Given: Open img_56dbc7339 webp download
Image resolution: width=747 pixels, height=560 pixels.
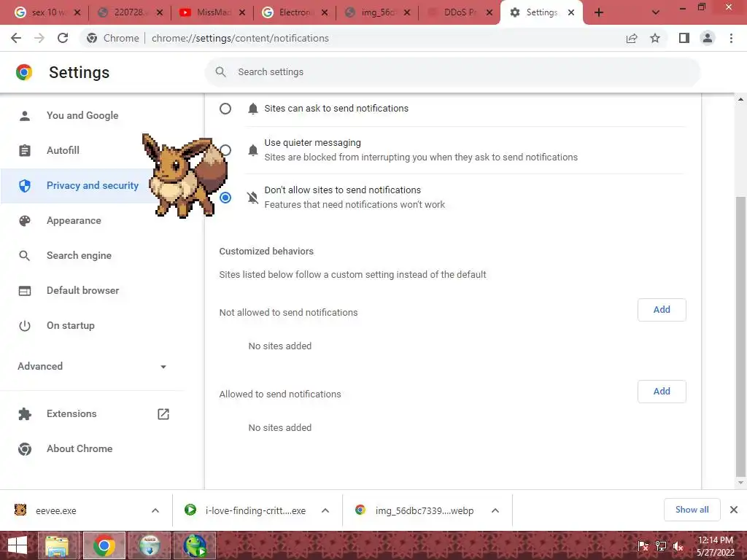Looking at the screenshot, I should point(414,511).
